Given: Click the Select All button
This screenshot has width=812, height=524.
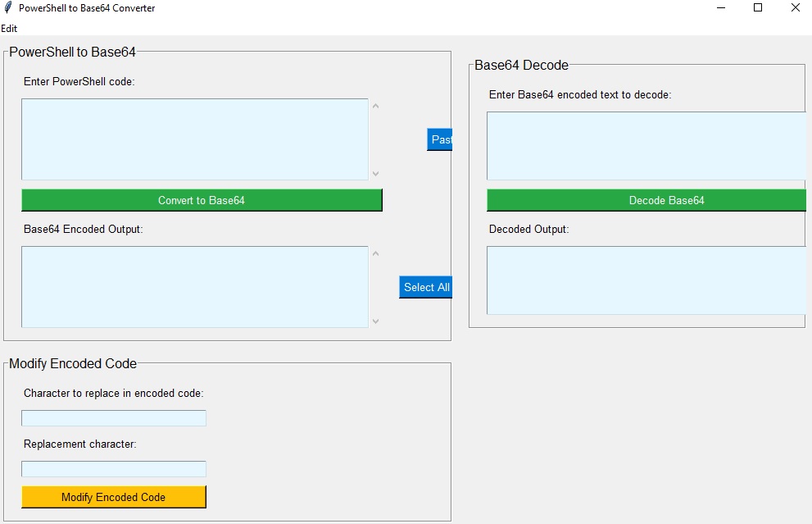Looking at the screenshot, I should click(426, 287).
